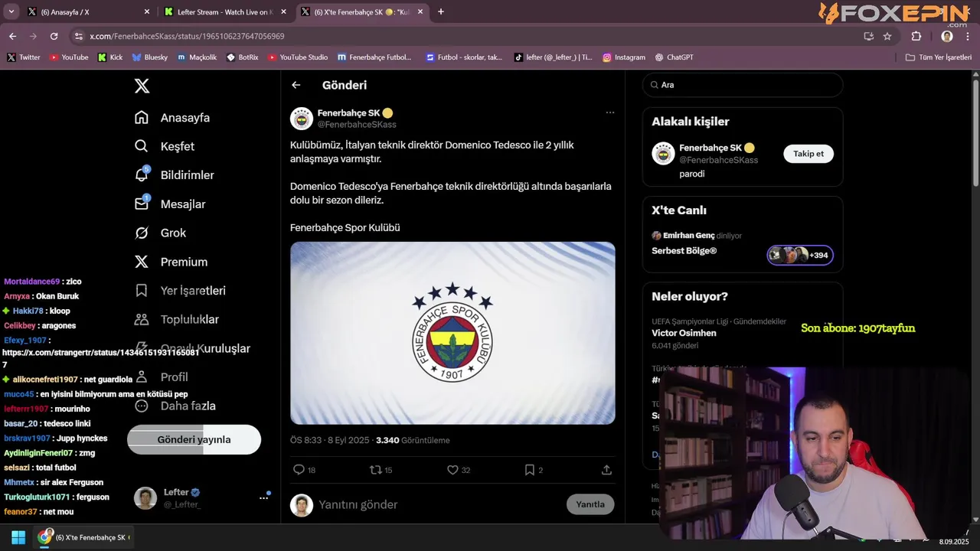Open Chrome's three-dot menu
The width and height of the screenshot is (980, 551).
tap(968, 36)
